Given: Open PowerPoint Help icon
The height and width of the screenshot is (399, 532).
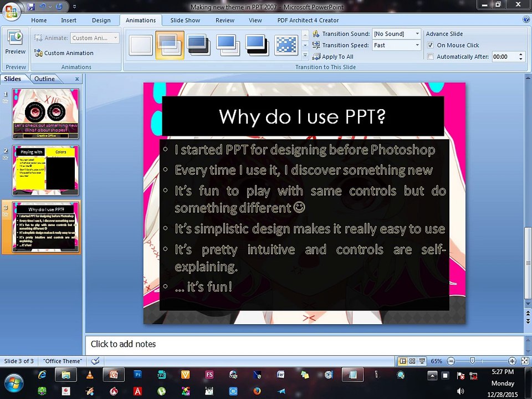Looking at the screenshot, I should tap(526, 20).
